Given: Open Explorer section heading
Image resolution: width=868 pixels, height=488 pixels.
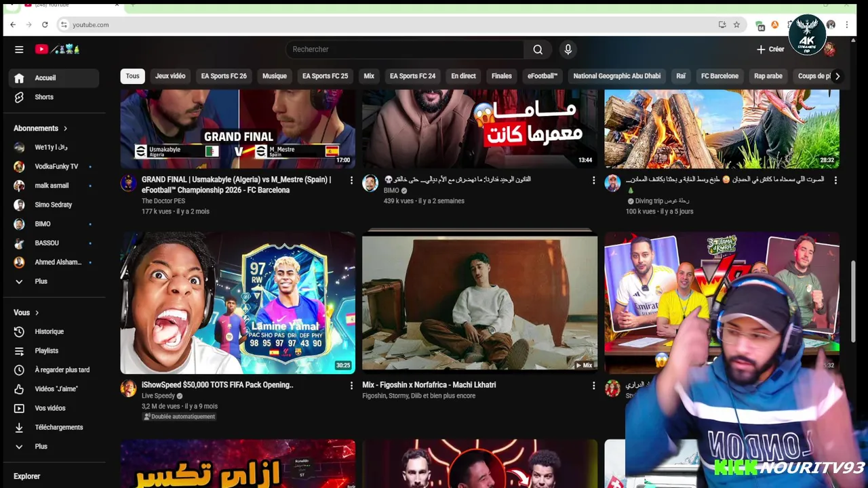Looking at the screenshot, I should click(x=27, y=476).
